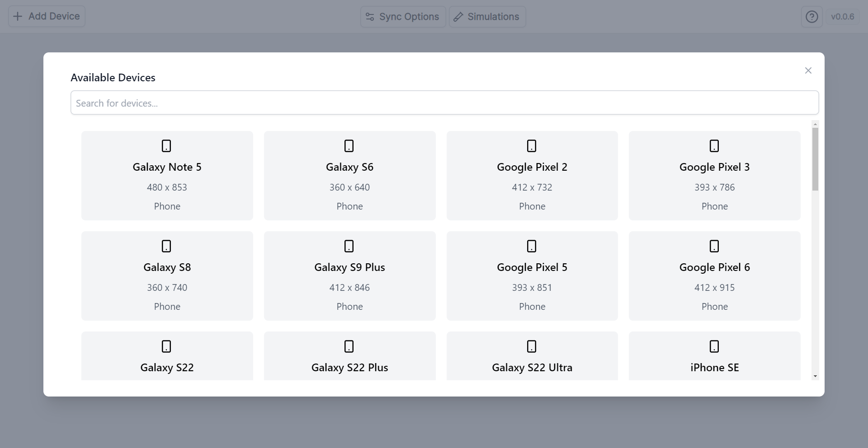Select the Galaxy S22 Plus device name
Viewport: 868px width, 448px height.
(x=349, y=368)
